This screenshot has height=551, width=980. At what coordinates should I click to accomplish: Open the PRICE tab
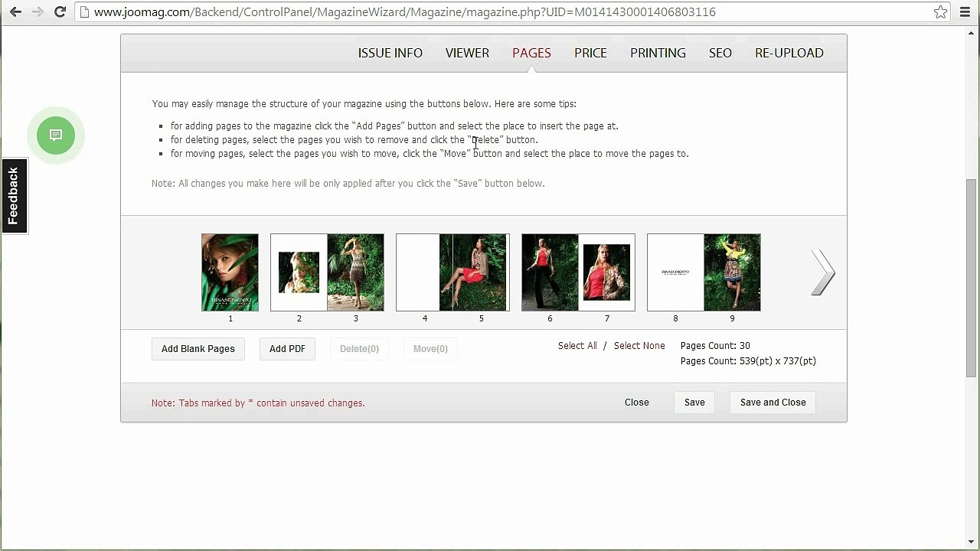[590, 53]
